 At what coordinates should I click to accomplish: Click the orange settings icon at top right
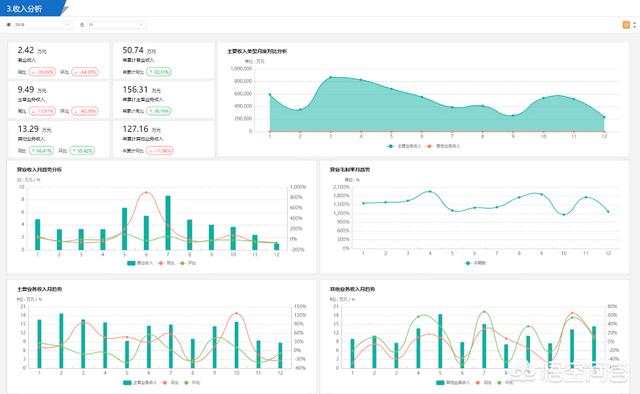click(626, 25)
